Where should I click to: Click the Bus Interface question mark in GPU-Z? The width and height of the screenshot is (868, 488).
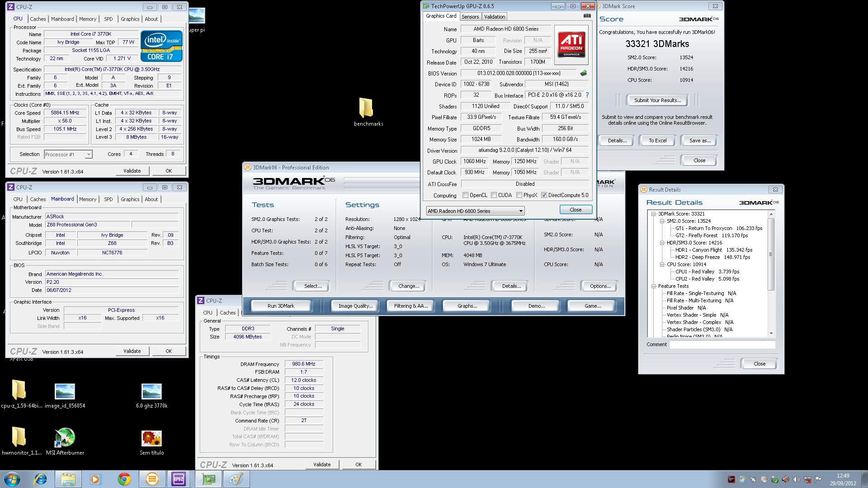[x=587, y=95]
